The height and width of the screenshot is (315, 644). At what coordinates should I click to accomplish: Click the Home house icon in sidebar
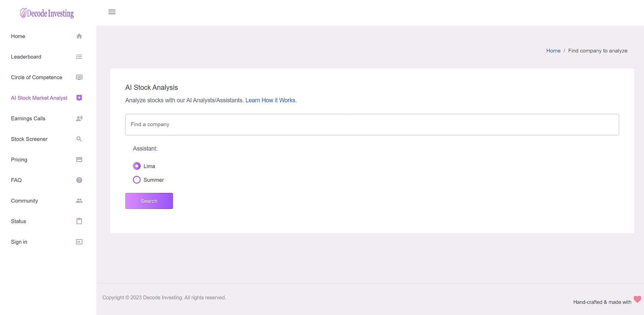click(79, 36)
